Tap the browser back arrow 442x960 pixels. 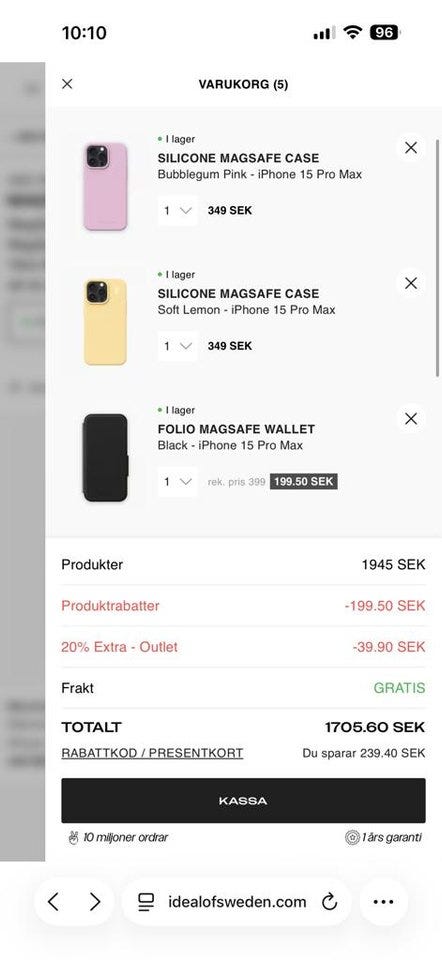point(53,901)
